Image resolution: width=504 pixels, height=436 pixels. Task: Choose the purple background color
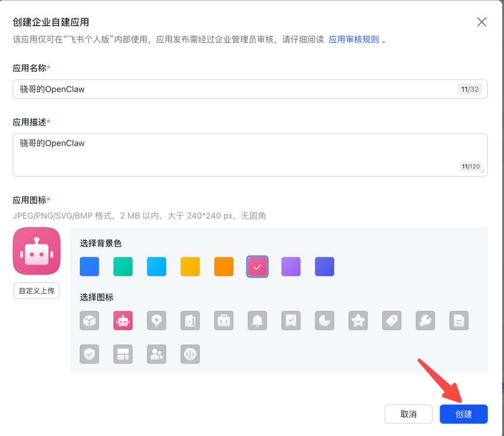click(291, 266)
